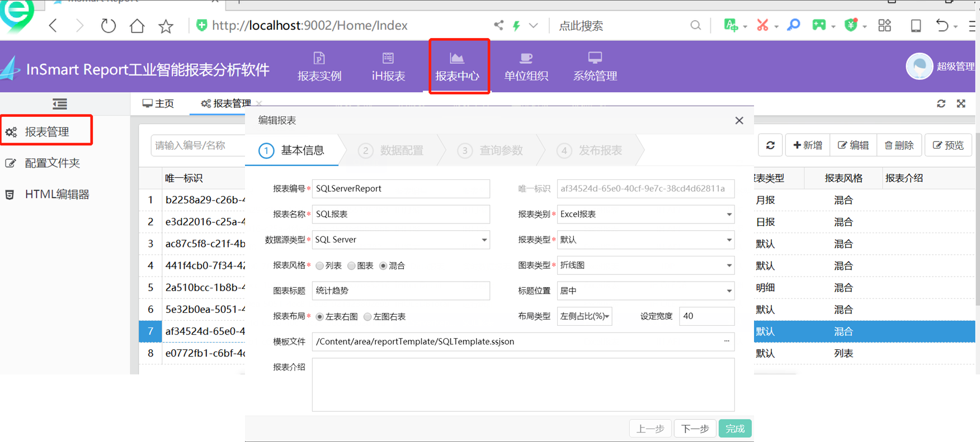This screenshot has width=980, height=442.
Task: Select the 图表 report style radio
Action: click(x=352, y=266)
